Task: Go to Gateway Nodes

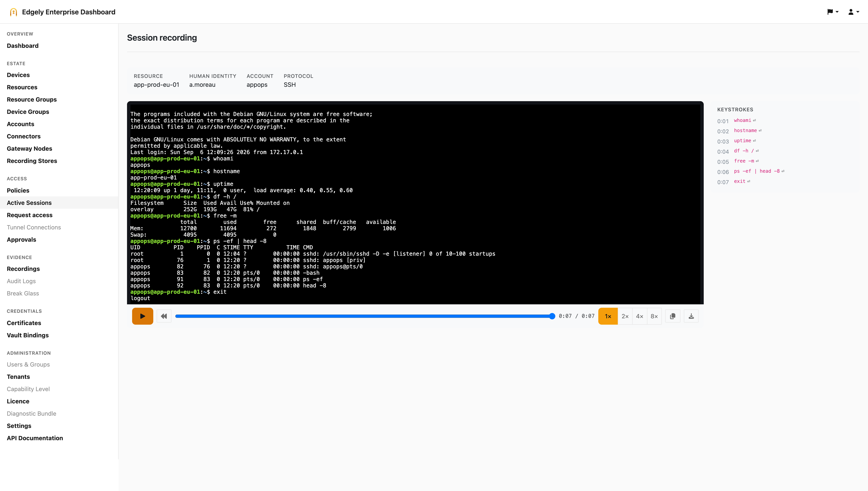Action: coord(29,148)
